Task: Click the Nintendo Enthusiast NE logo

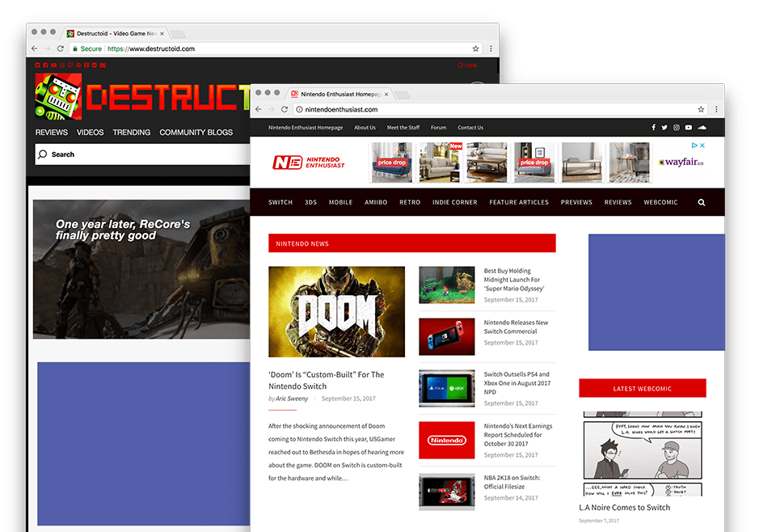Action: pos(308,163)
